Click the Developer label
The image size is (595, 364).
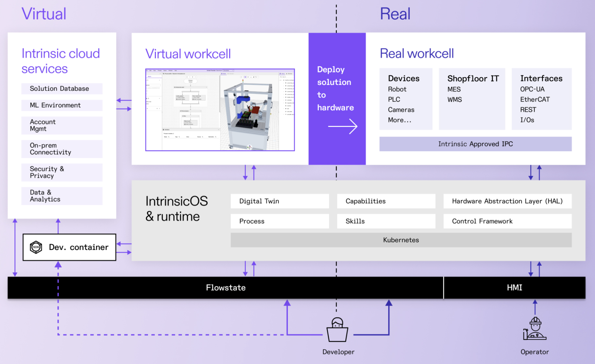click(x=338, y=352)
